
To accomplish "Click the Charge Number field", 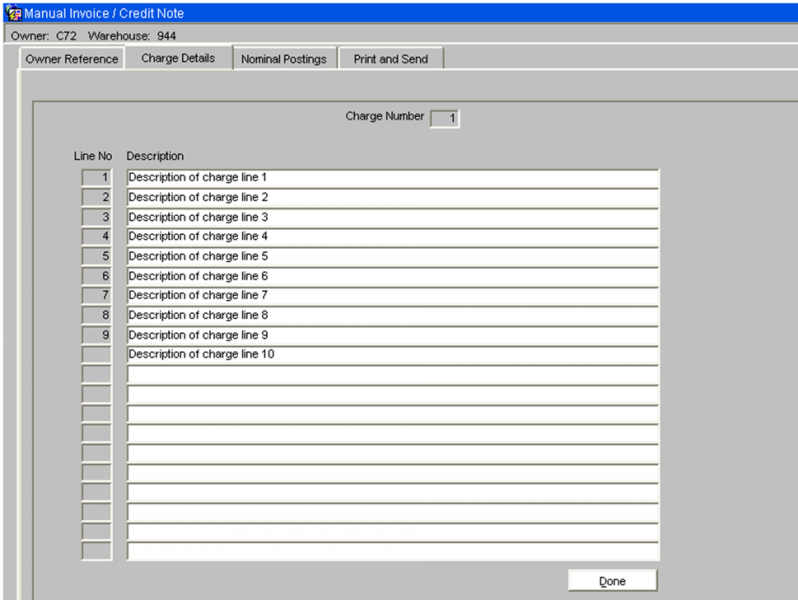I will (x=445, y=119).
